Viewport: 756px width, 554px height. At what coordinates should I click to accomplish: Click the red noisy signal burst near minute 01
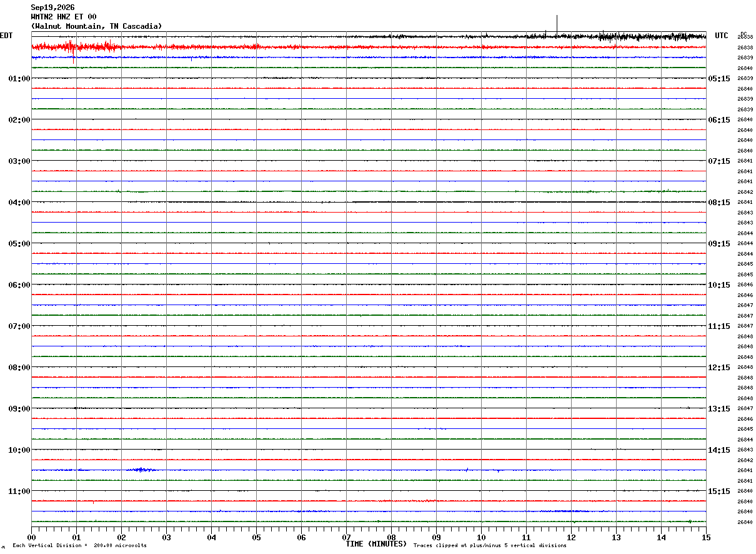click(75, 47)
